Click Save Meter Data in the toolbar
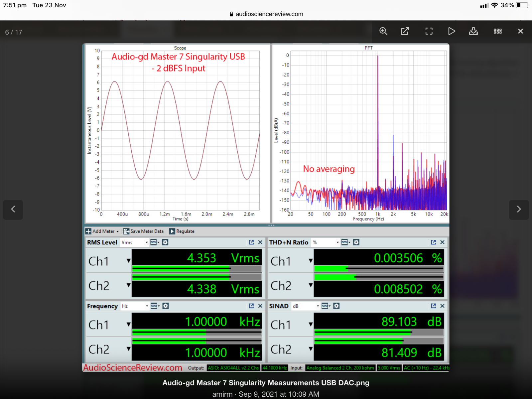Screen dimensions: 532x399 click(144, 231)
